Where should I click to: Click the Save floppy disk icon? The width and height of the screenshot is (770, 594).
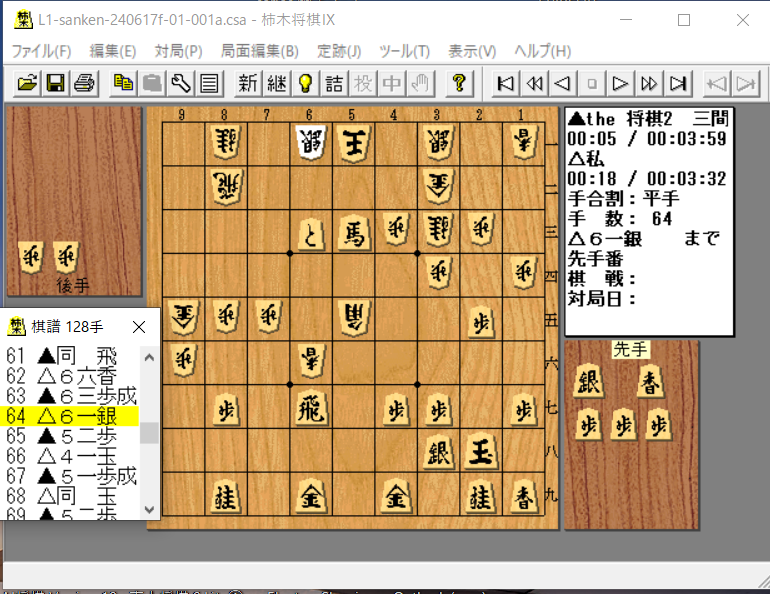click(x=55, y=83)
